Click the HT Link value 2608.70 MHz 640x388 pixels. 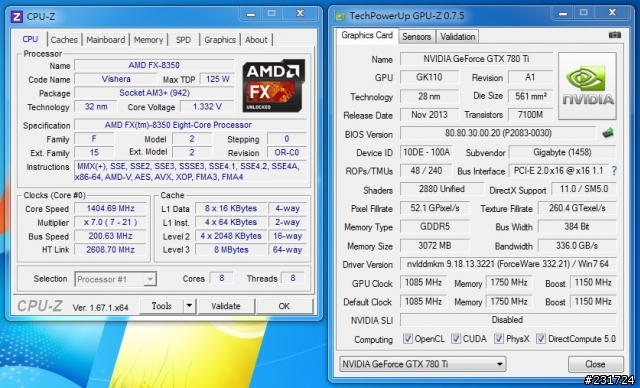pyautogui.click(x=110, y=249)
